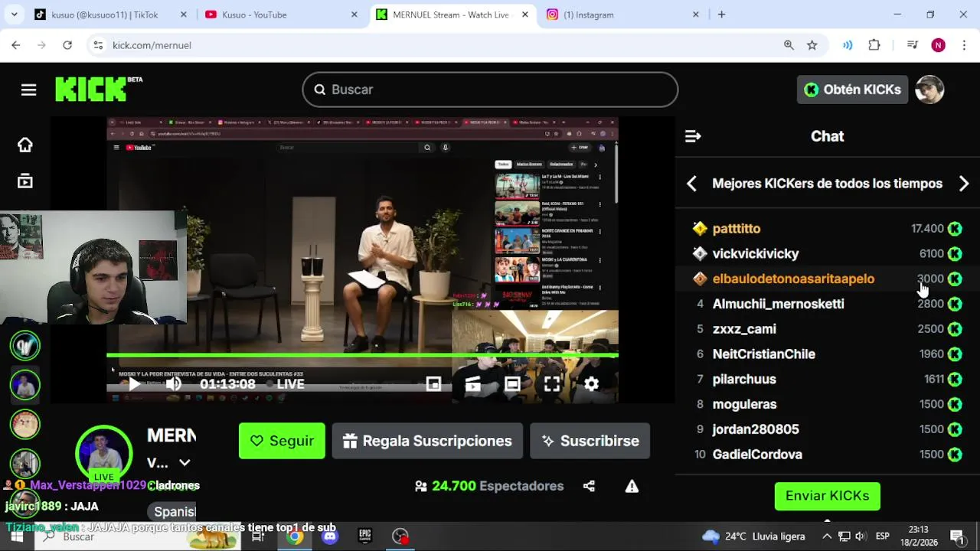
Task: Go to Kick home sidebar icon
Action: tap(25, 145)
